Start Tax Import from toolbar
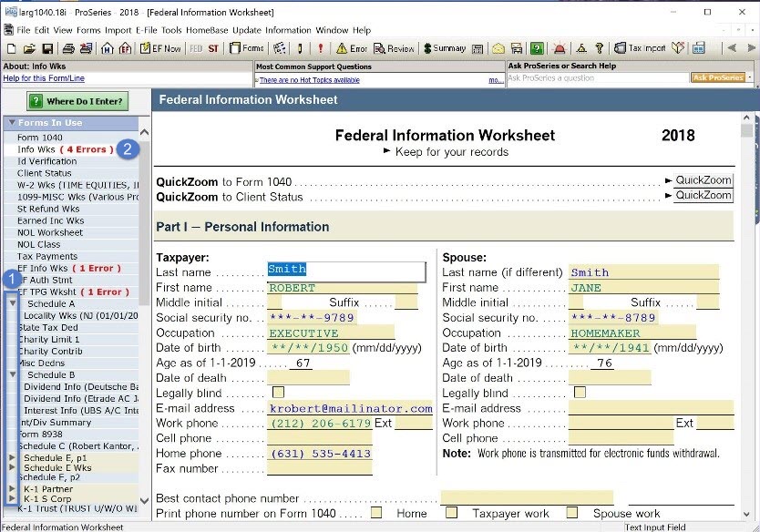 click(x=640, y=48)
